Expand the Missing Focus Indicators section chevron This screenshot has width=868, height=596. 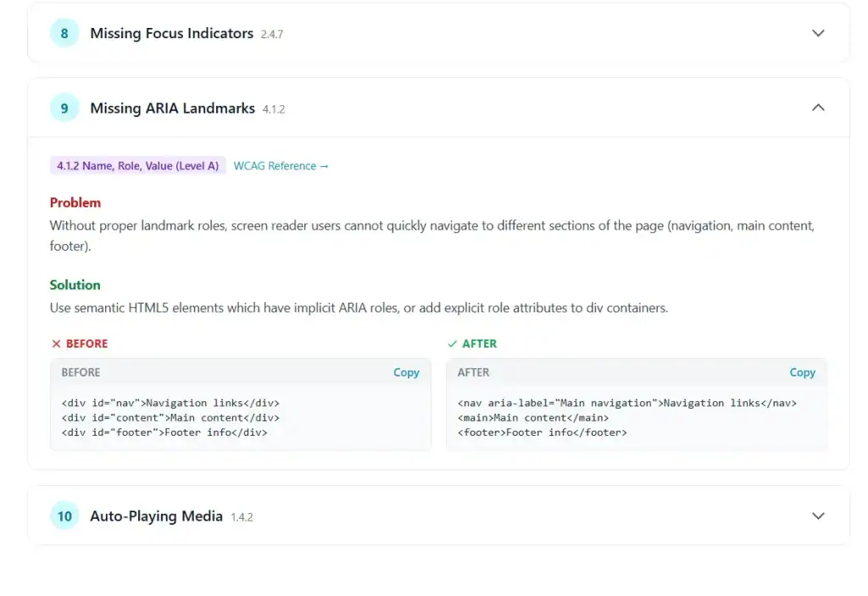click(818, 33)
